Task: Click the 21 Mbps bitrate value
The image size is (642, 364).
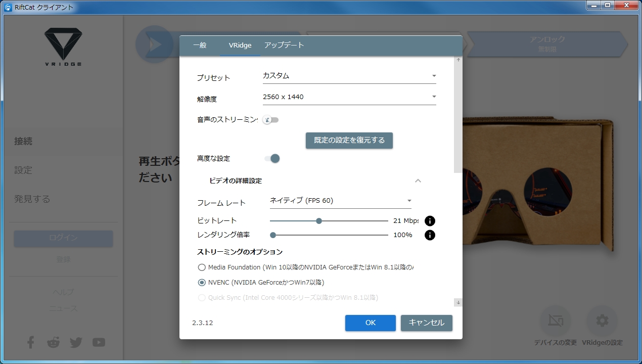Action: click(406, 221)
